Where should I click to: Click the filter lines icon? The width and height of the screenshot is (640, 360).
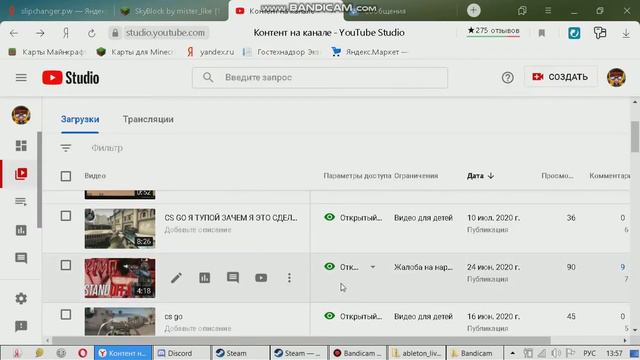pos(66,148)
